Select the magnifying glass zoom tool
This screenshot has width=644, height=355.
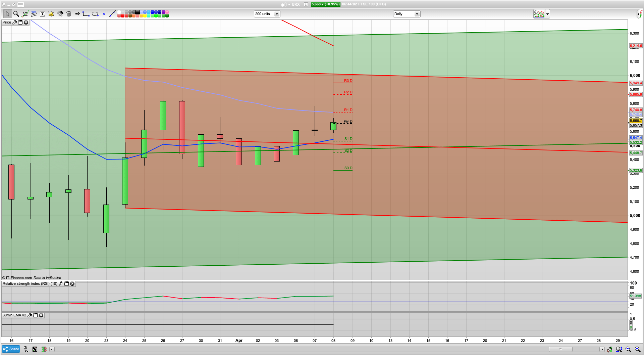(16, 14)
